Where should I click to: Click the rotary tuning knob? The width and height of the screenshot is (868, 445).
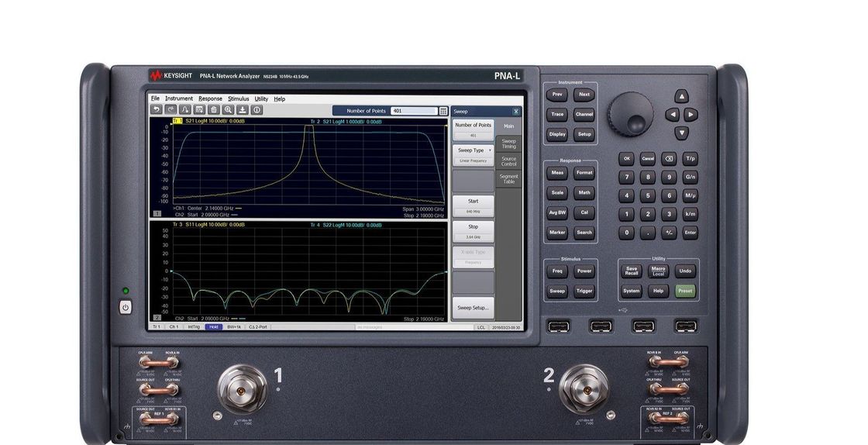(x=631, y=112)
